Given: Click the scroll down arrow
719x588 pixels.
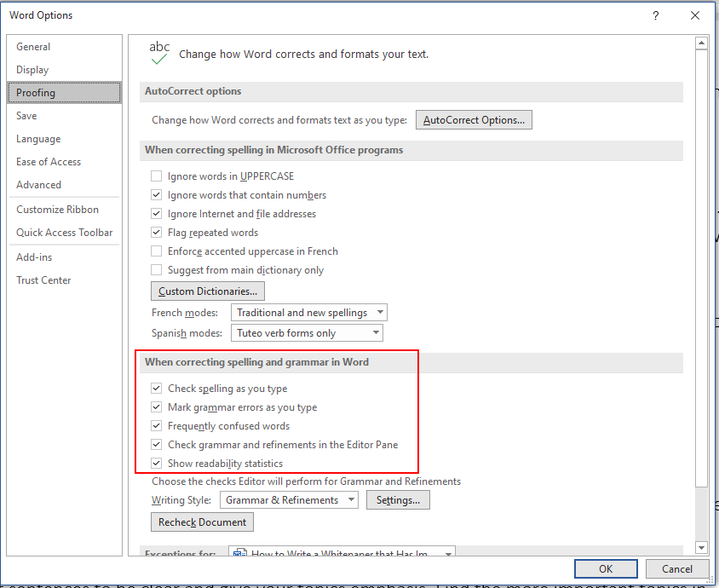Looking at the screenshot, I should 701,547.
